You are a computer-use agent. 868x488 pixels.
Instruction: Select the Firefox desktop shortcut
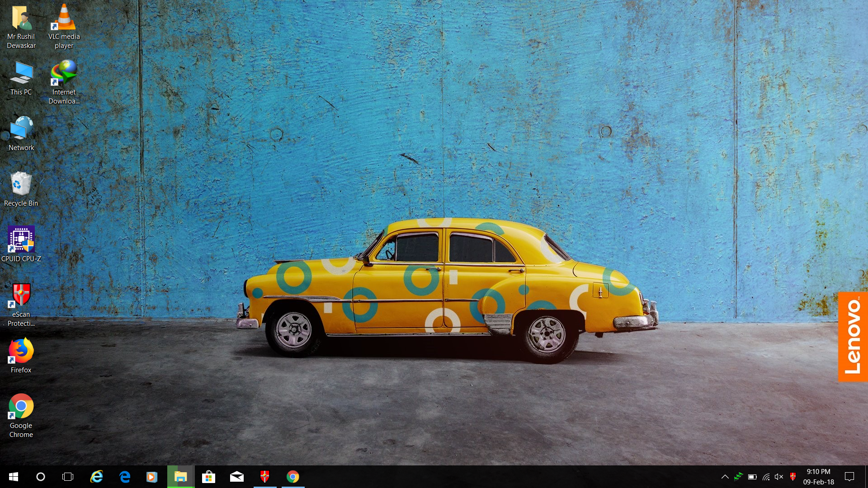(21, 356)
